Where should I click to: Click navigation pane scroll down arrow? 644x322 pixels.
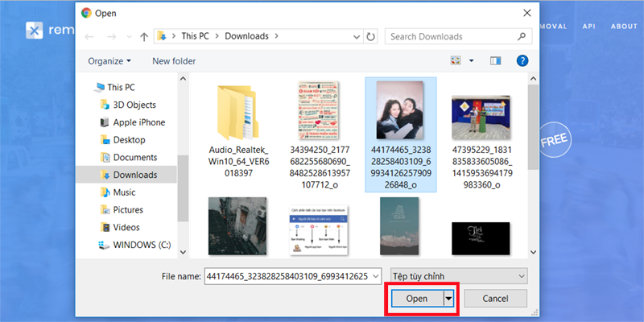click(x=184, y=252)
